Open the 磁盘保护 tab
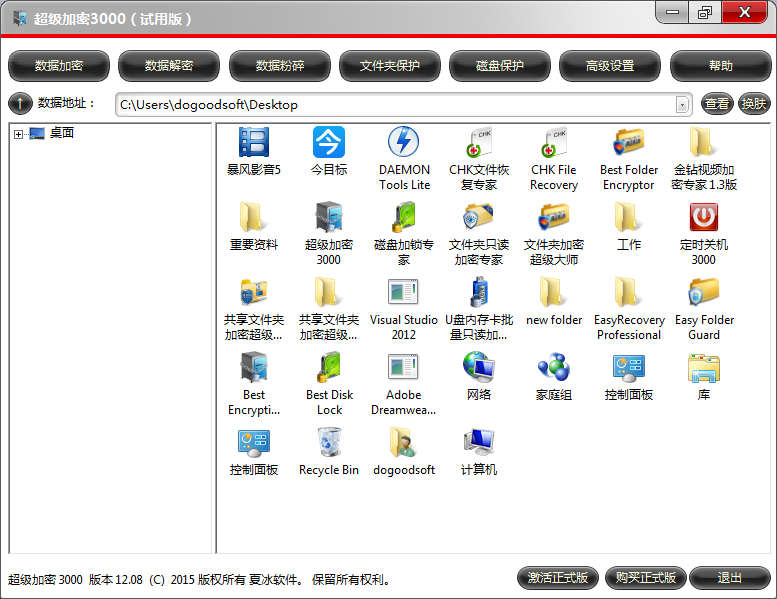 [500, 65]
